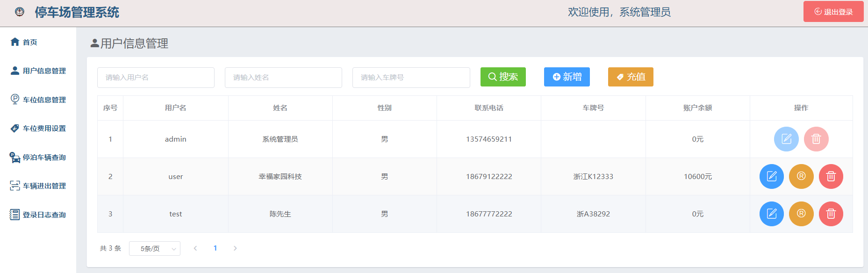Click the home icon beside 首页
Image resolution: width=868 pixels, height=273 pixels.
[15, 42]
